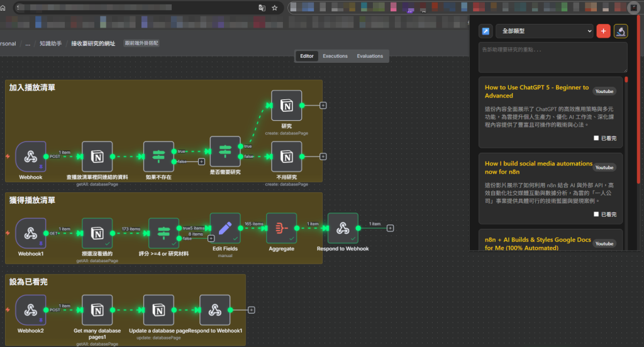Open the 全部類型 type dropdown
This screenshot has height=347, width=644.
545,31
